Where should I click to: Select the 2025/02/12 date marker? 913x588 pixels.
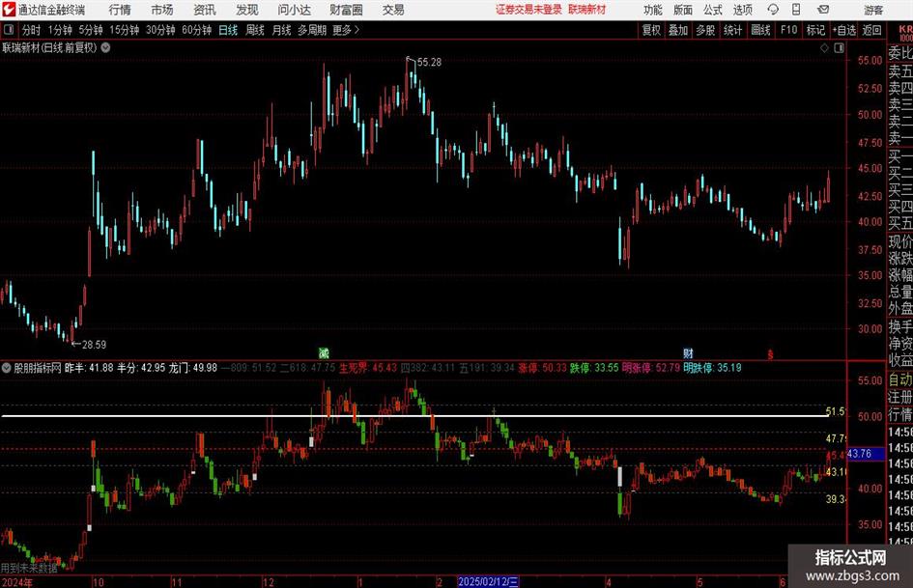click(x=488, y=581)
